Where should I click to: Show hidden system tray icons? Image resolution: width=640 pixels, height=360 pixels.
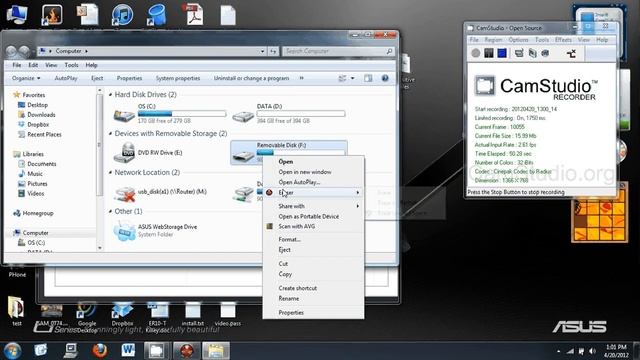(x=558, y=351)
